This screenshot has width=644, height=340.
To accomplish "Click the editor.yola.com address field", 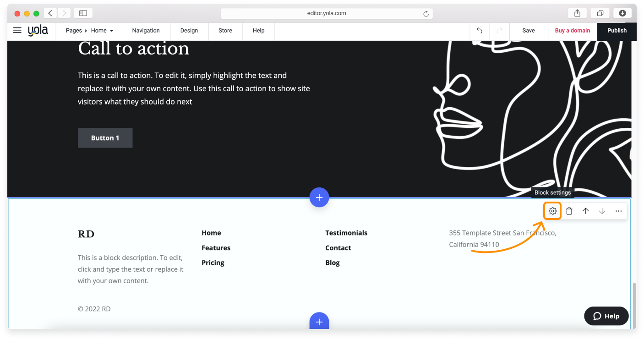I will 326,14.
